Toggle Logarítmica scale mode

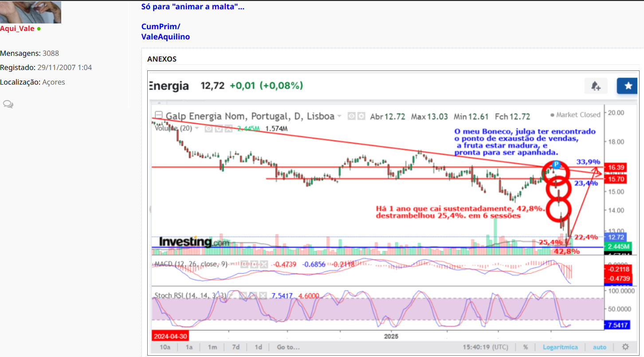pos(560,347)
